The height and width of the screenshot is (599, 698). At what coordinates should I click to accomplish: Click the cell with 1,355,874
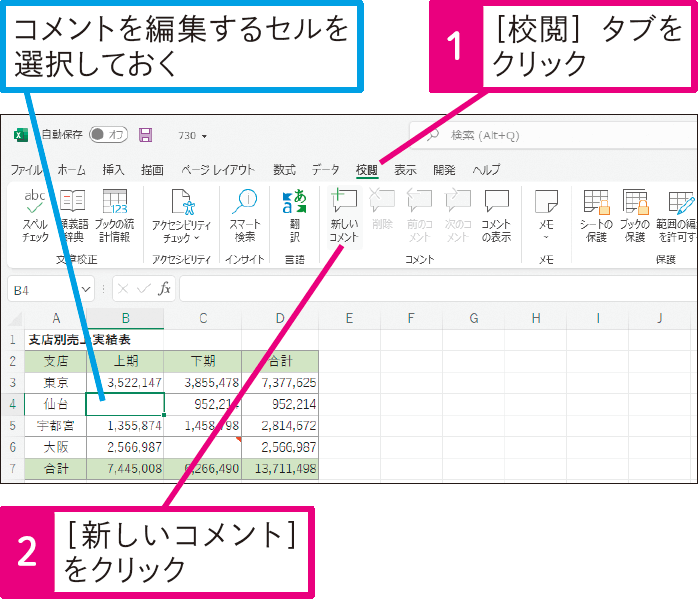(x=125, y=425)
